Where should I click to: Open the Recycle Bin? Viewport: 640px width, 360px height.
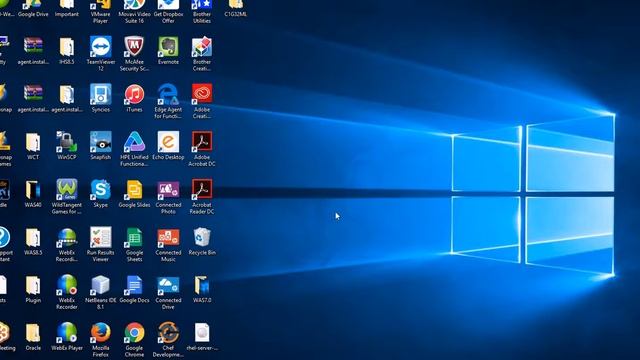pyautogui.click(x=202, y=238)
